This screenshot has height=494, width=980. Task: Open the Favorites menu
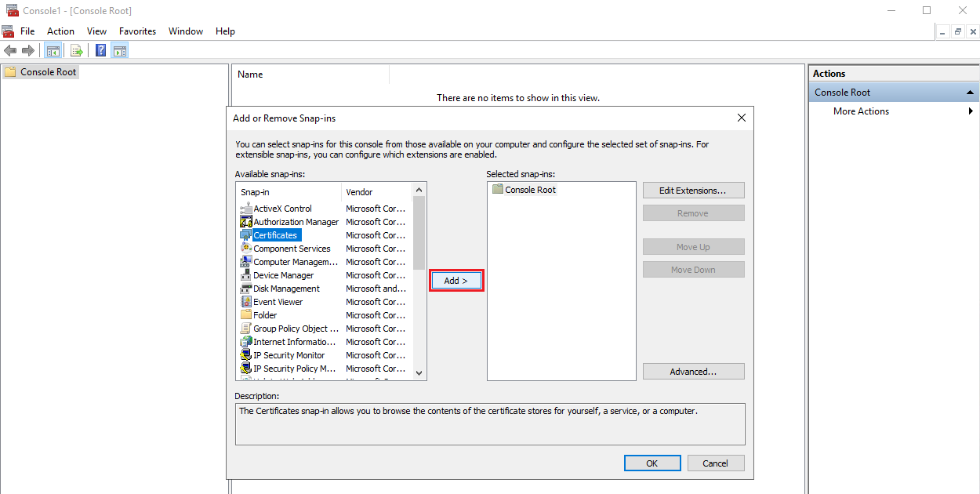tap(137, 31)
